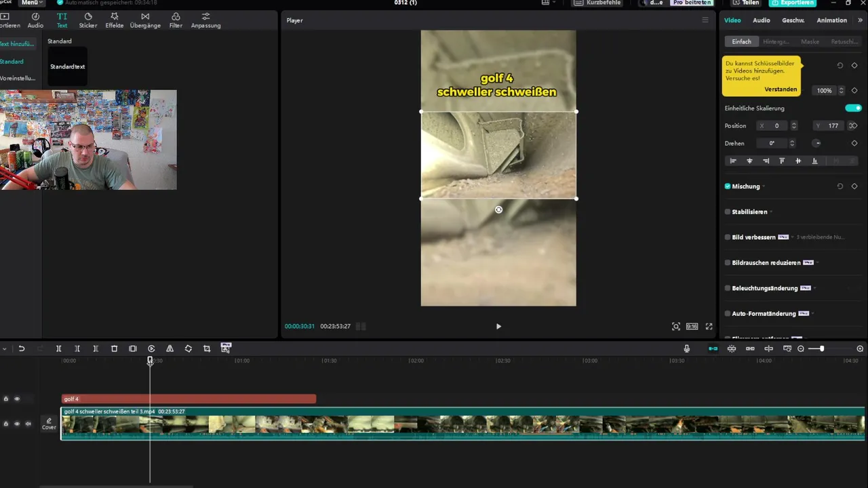Switch to the Audio inspector tab
This screenshot has height=488, width=868.
[x=762, y=20]
